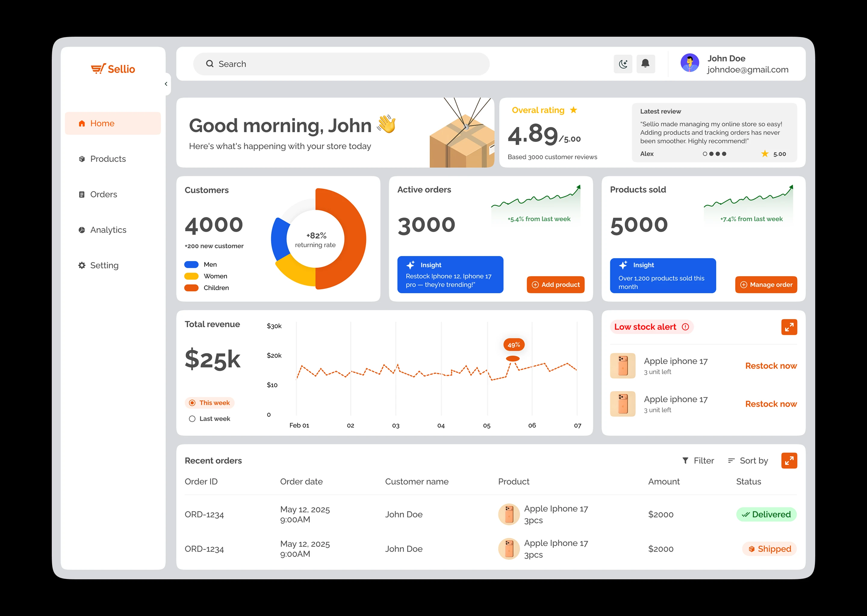Click the blue Men legend swatch
This screenshot has height=616, width=867.
[x=191, y=264]
